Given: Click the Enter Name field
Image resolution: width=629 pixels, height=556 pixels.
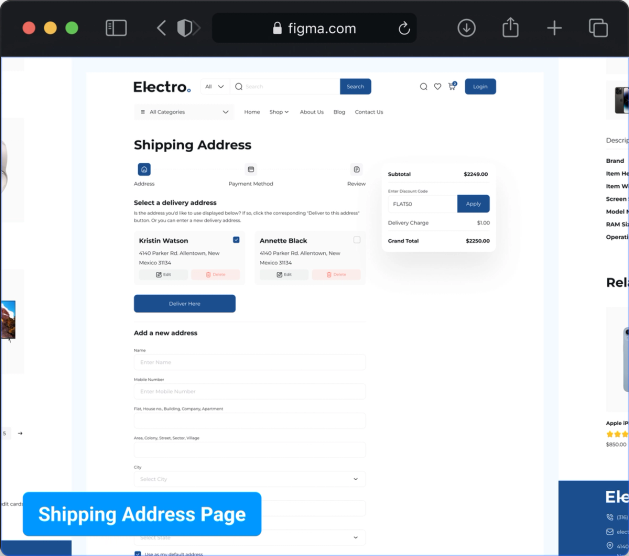Looking at the screenshot, I should [x=250, y=362].
